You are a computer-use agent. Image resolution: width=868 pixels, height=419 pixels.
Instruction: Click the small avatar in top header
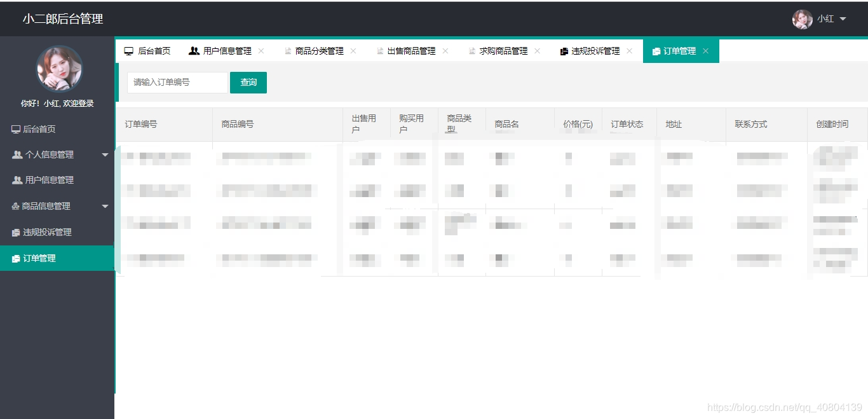click(803, 19)
